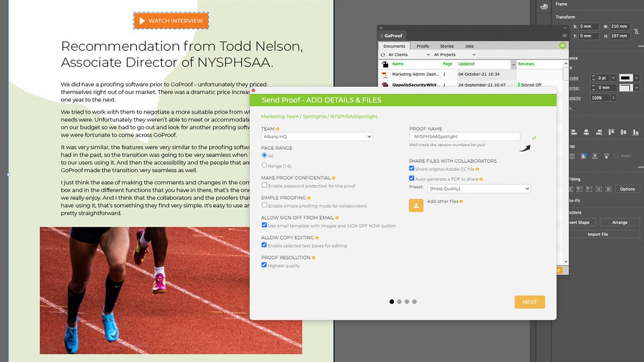Viewport: 644px width, 362px height.
Task: Click align vertical centers icon
Action: 624,132
